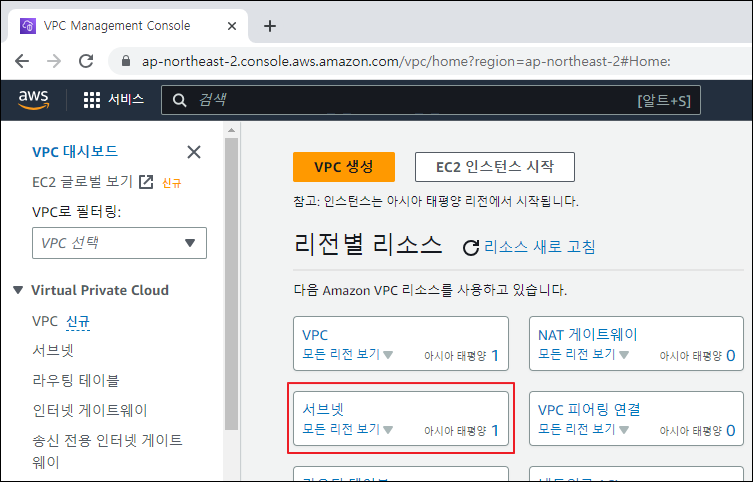Click the 신규 badge next to sidebar VPC
753x482 pixels.
tap(78, 322)
